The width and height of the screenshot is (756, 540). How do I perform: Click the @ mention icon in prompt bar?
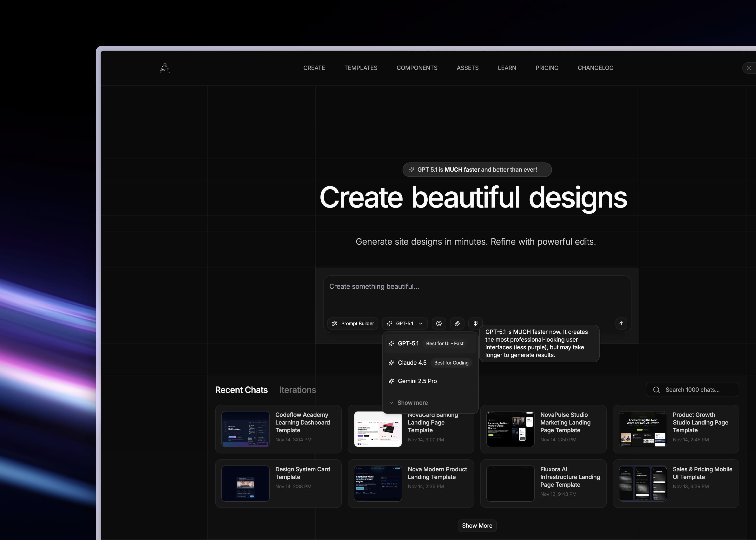(439, 323)
